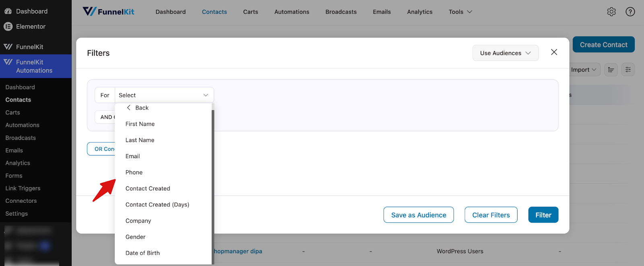Open Settings in sidebar submenu
This screenshot has height=266, width=644.
pos(17,214)
